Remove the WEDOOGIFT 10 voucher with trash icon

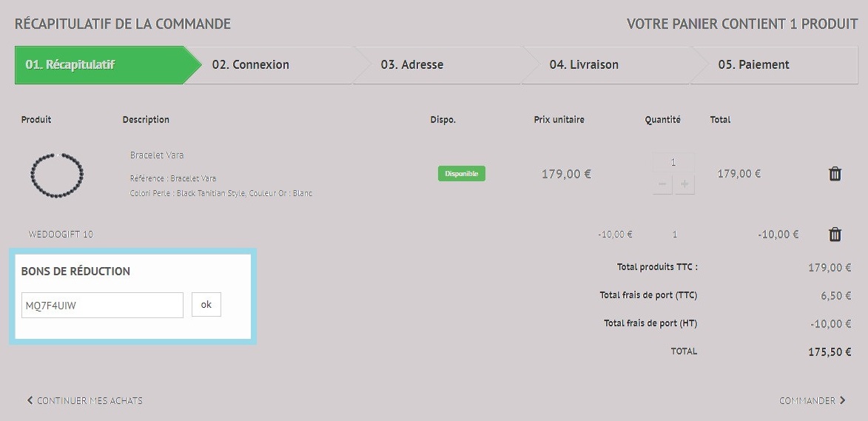[835, 235]
